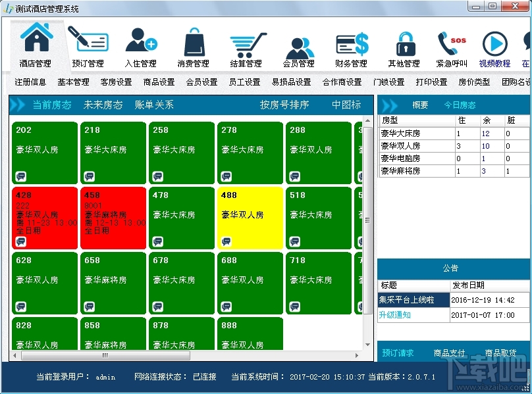532x394 pixels.
Task: Open the 合作商设置 submenu
Action: point(342,82)
